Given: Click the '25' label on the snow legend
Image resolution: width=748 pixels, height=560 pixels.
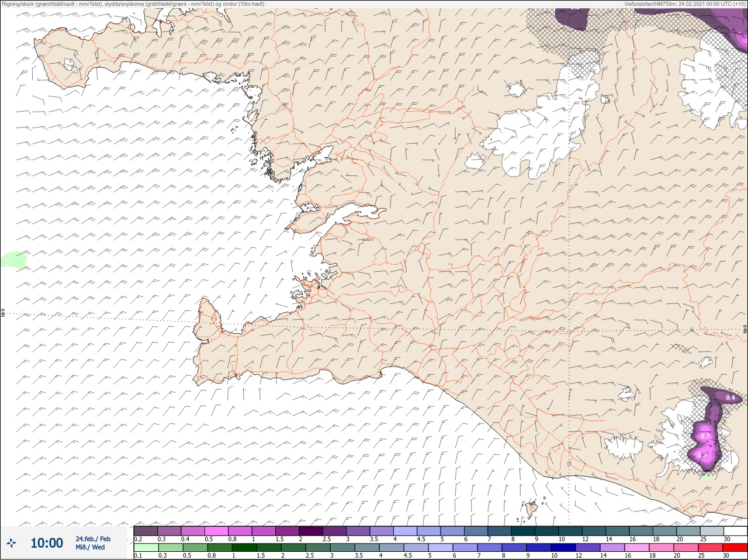Looking at the screenshot, I should 704,539.
